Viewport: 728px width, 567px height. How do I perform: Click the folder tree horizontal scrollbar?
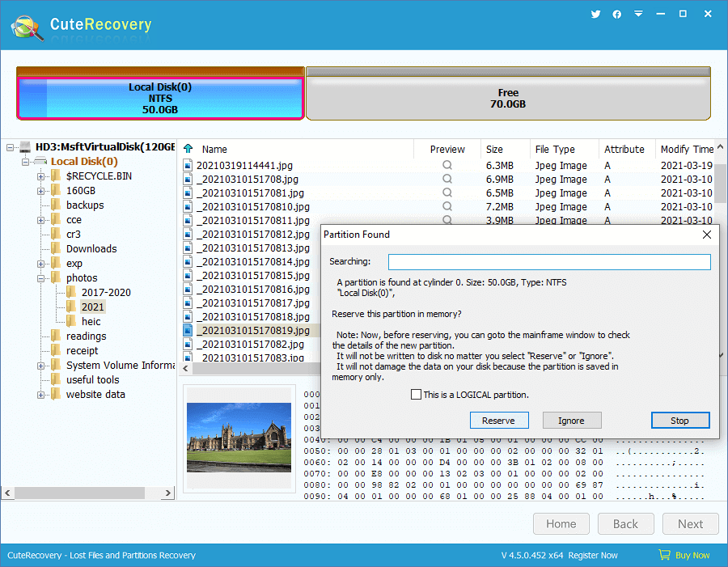[79, 493]
